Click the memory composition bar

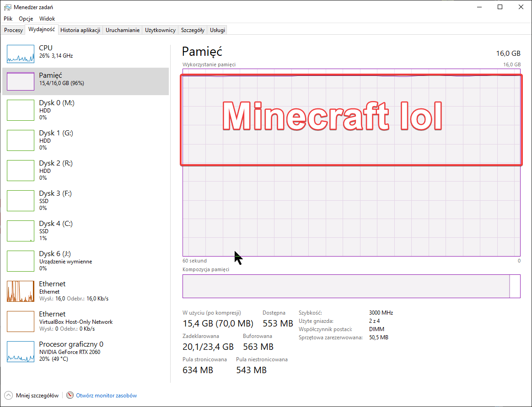346,286
